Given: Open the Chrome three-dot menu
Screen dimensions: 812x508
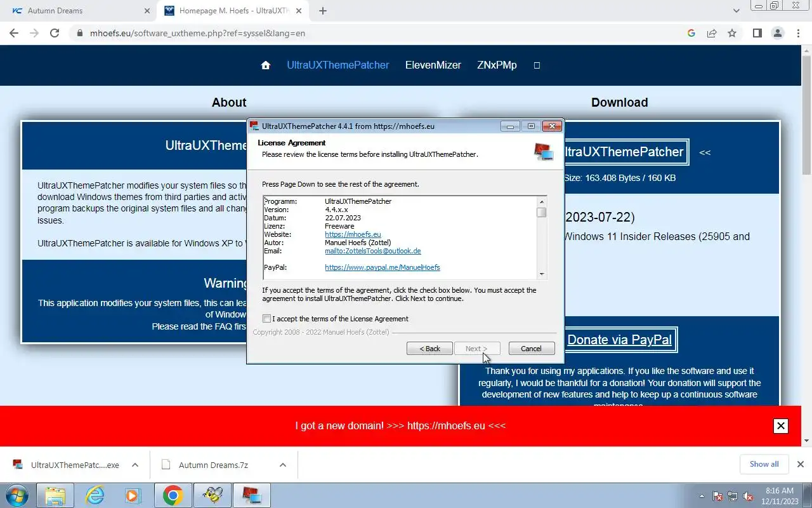Looking at the screenshot, I should click(x=797, y=33).
